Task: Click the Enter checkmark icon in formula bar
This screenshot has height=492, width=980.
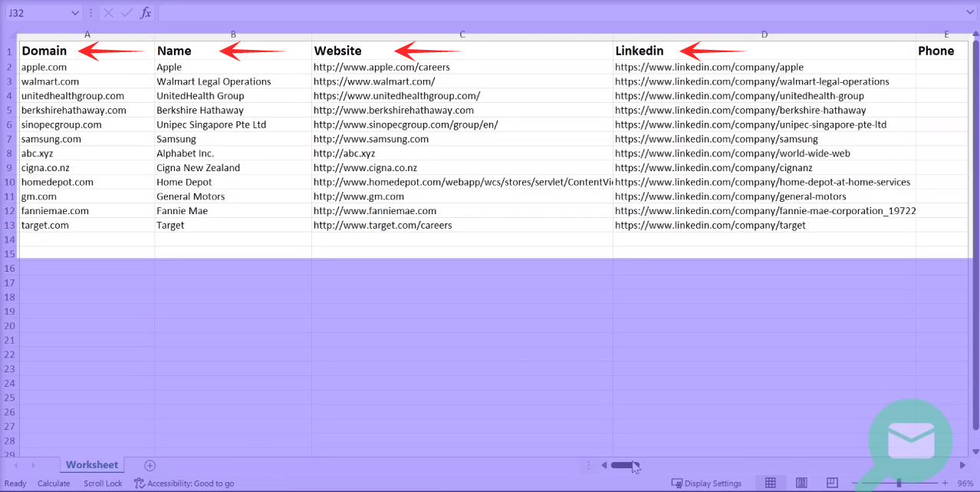Action: click(127, 13)
